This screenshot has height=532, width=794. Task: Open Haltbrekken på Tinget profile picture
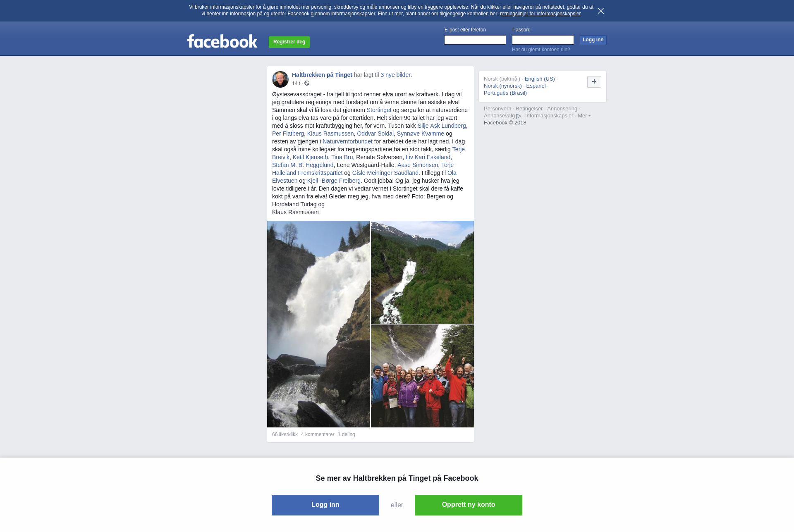pos(280,79)
